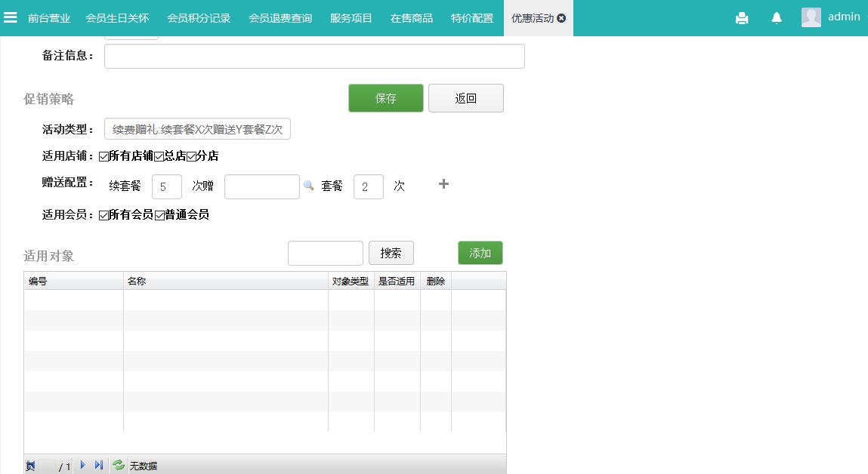This screenshot has width=868, height=474.
Task: Click the 备注信息 text field
Action: [314, 57]
